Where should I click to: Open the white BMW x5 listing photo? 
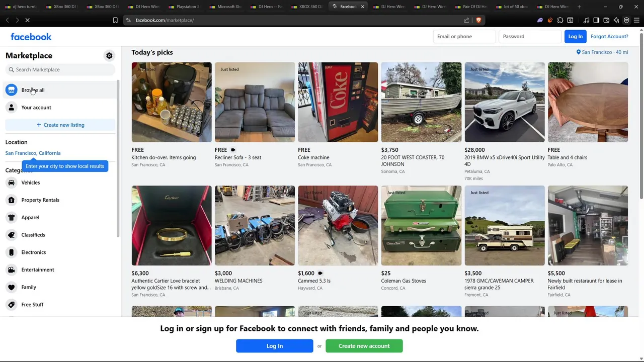pos(505,102)
